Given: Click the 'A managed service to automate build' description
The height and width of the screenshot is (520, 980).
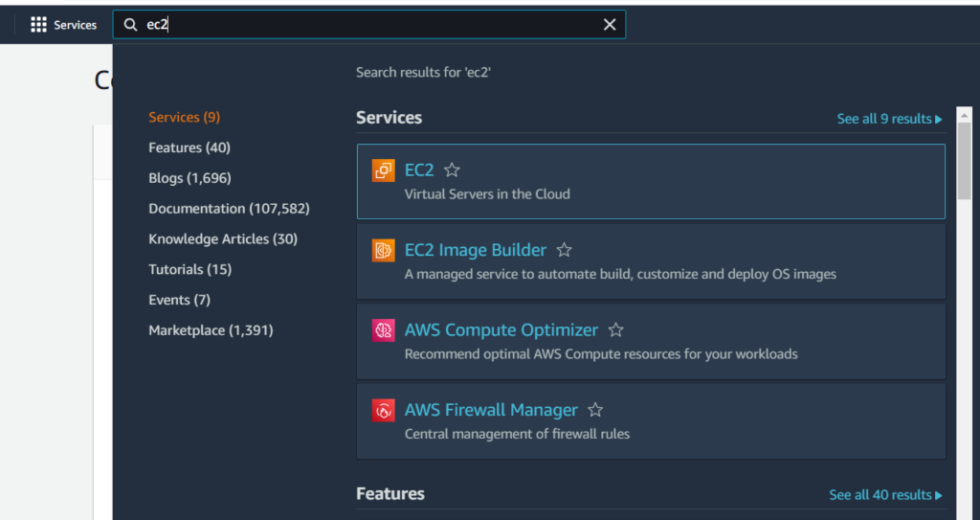Looking at the screenshot, I should pyautogui.click(x=620, y=274).
